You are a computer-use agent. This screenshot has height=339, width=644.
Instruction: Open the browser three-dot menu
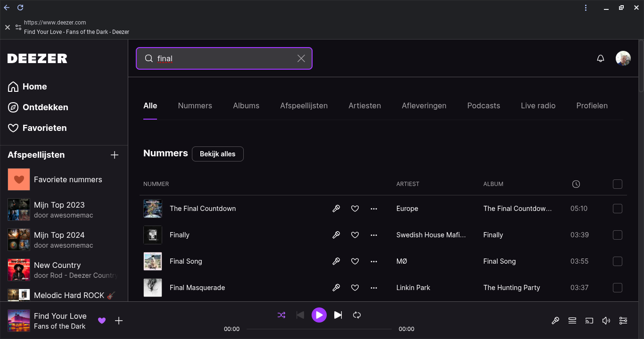tap(586, 8)
